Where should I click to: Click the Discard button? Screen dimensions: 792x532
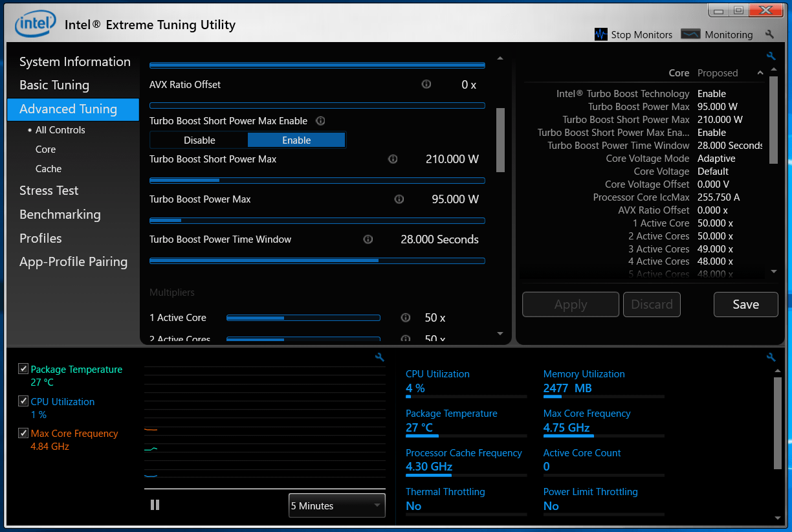652,304
